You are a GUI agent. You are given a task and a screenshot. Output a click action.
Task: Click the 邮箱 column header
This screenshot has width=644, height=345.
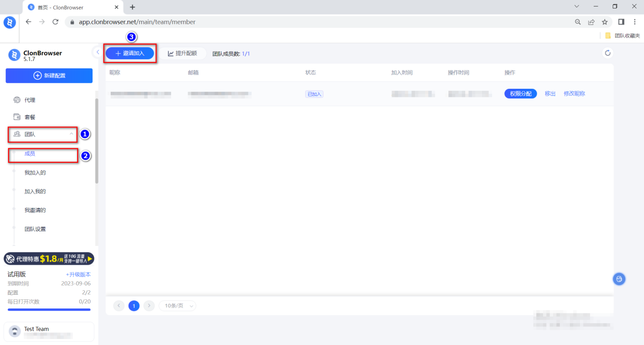click(193, 73)
